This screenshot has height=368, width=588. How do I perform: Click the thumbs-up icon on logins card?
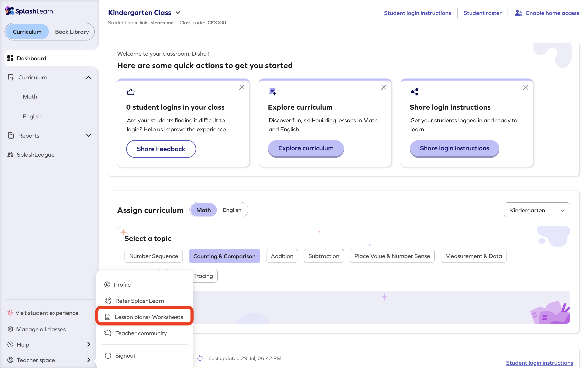click(x=131, y=92)
